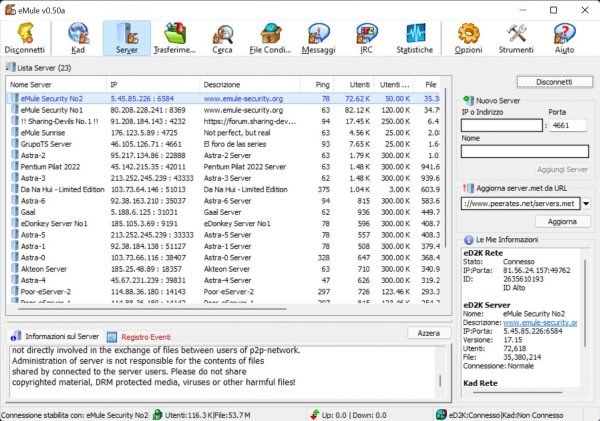600x421 pixels.
Task: Click the server list horizontal scrollbar
Action: [x=152, y=308]
